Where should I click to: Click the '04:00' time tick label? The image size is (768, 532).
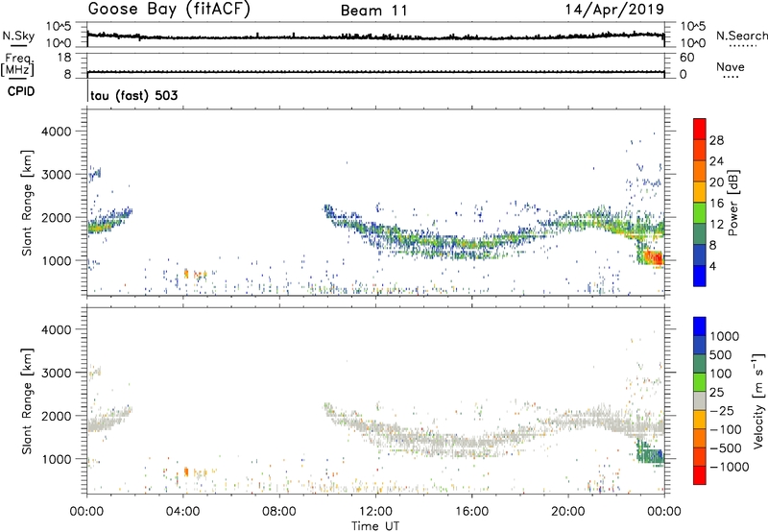click(182, 512)
